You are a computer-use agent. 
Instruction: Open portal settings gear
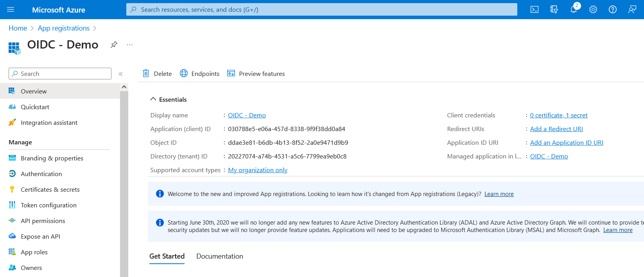click(593, 10)
